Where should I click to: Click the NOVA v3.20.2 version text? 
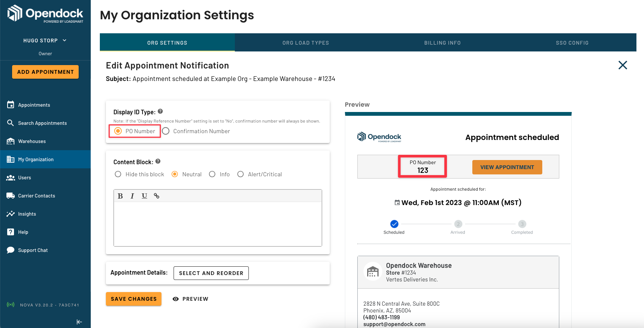(x=50, y=305)
